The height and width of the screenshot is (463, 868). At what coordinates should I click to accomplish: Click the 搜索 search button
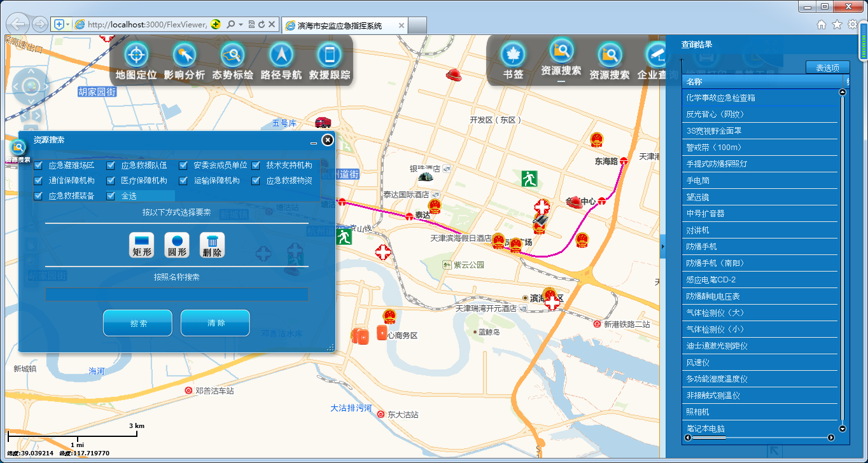tap(137, 323)
